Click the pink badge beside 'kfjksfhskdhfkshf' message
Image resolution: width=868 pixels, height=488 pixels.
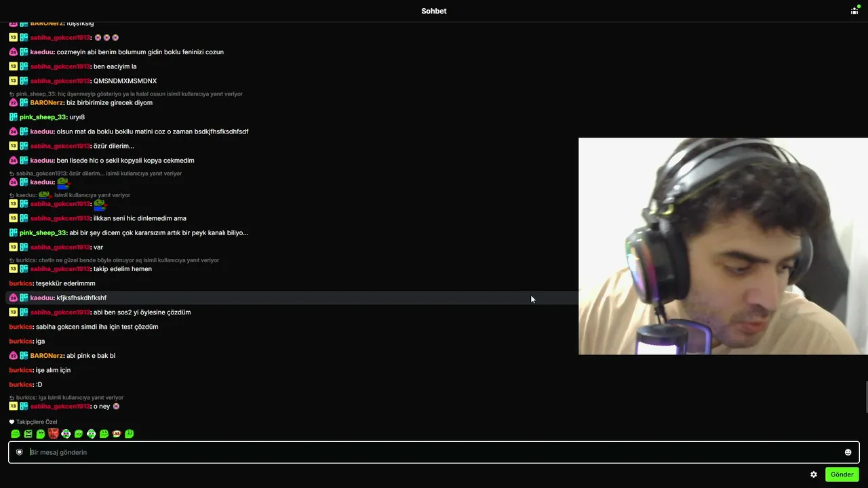[13, 298]
